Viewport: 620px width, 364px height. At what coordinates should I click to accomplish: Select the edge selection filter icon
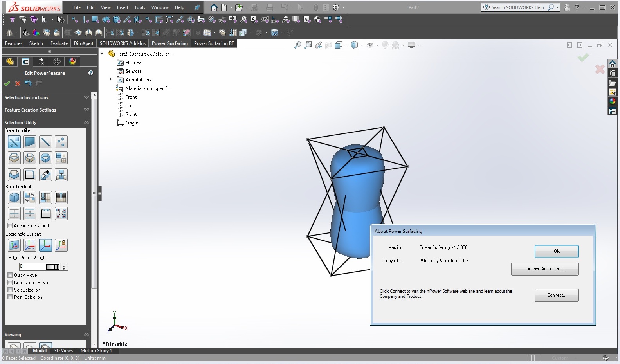tap(45, 142)
